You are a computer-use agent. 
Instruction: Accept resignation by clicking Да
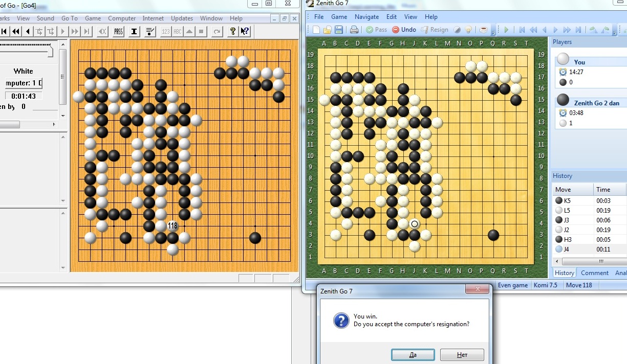click(x=413, y=355)
